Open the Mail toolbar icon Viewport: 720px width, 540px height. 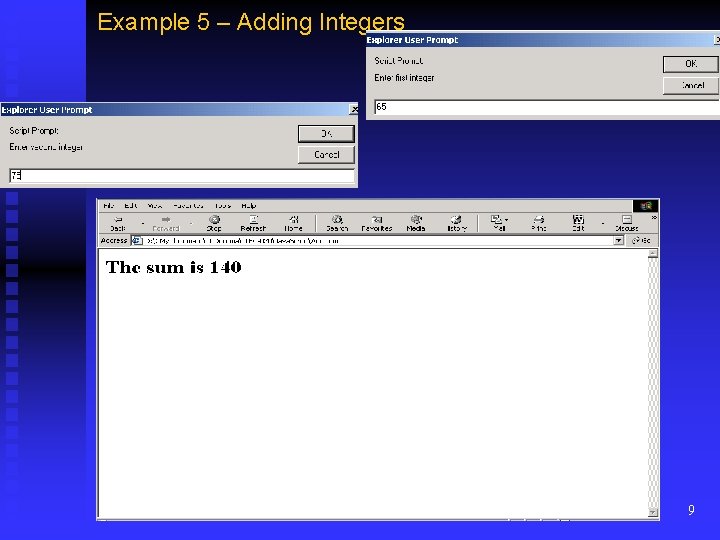point(497,223)
